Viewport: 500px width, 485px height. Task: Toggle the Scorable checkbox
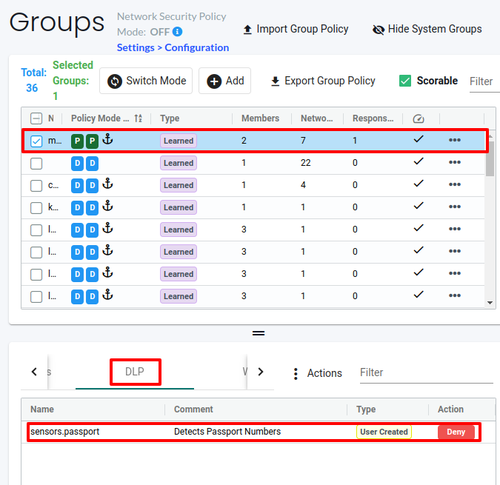point(405,81)
